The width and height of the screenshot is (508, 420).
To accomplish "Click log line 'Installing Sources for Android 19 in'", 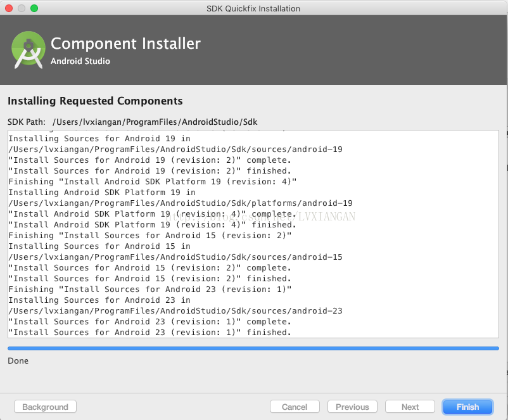I will click(99, 139).
